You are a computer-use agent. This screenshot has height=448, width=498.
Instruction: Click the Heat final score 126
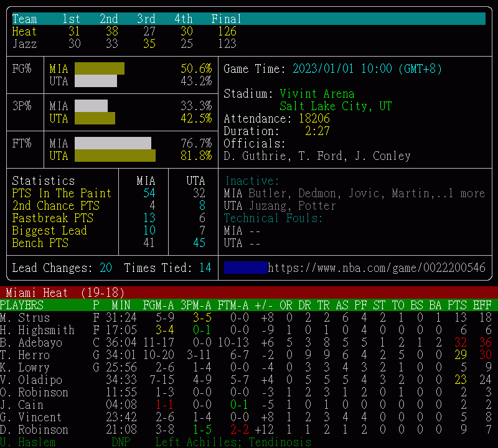click(227, 32)
